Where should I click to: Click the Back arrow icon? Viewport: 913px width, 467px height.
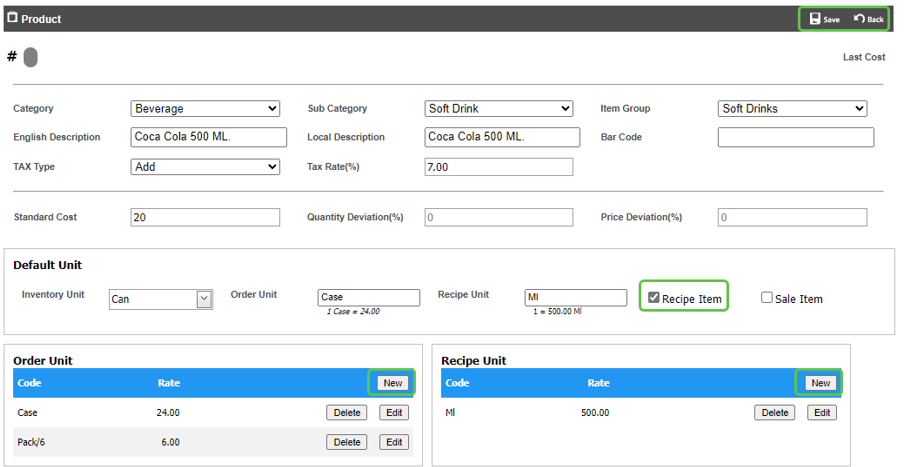tap(859, 19)
